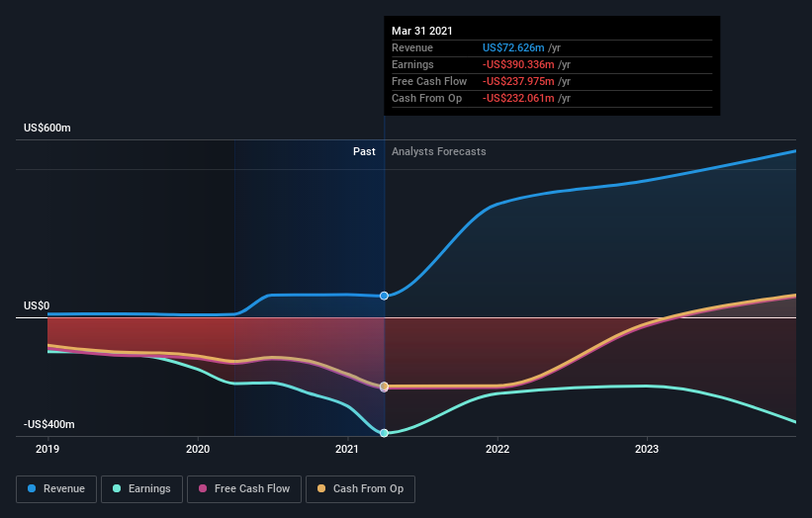Screen dimensions: 812x518
Task: Select the Revenue data point at Mar 2021
Action: click(384, 296)
